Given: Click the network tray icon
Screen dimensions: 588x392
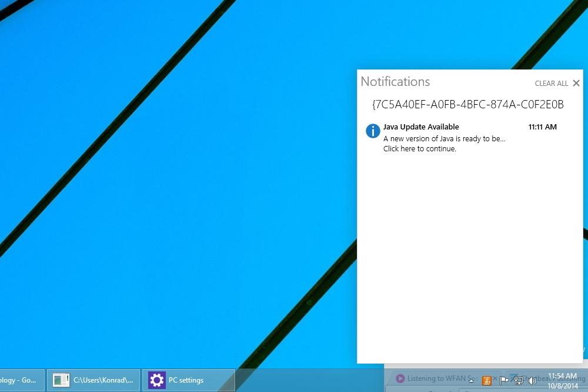Looking at the screenshot, I should (518, 381).
